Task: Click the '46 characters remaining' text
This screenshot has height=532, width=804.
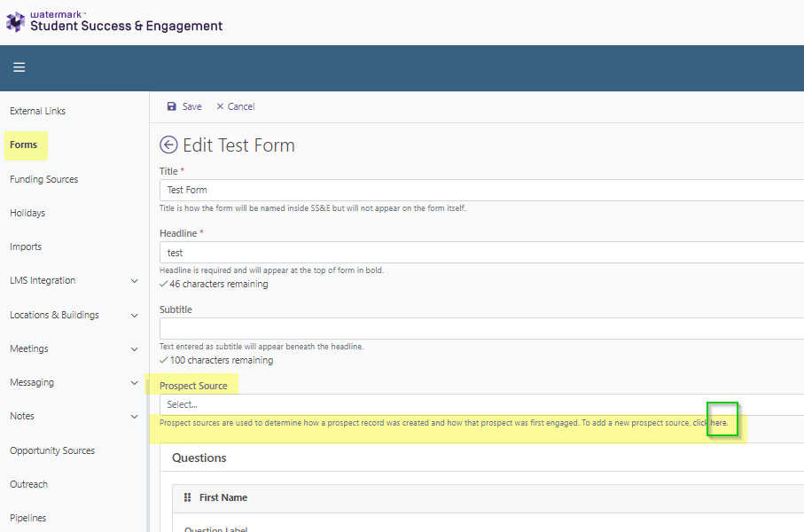Action: click(x=219, y=284)
